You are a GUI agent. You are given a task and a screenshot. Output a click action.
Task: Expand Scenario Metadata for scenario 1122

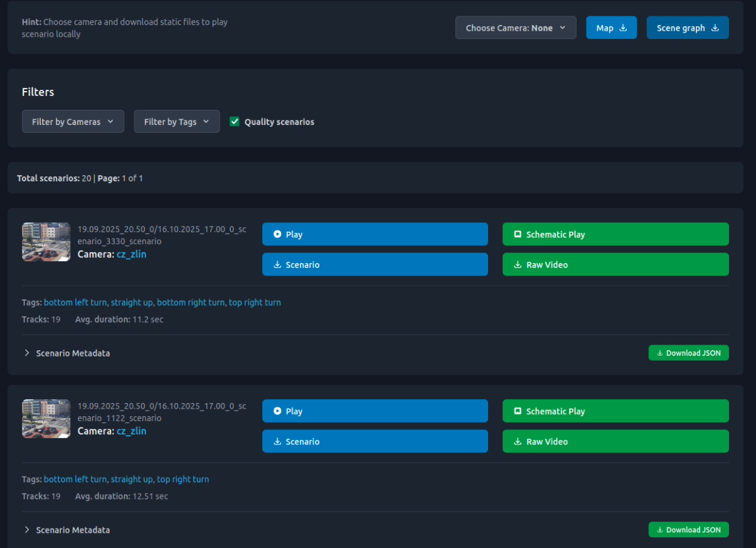click(67, 530)
